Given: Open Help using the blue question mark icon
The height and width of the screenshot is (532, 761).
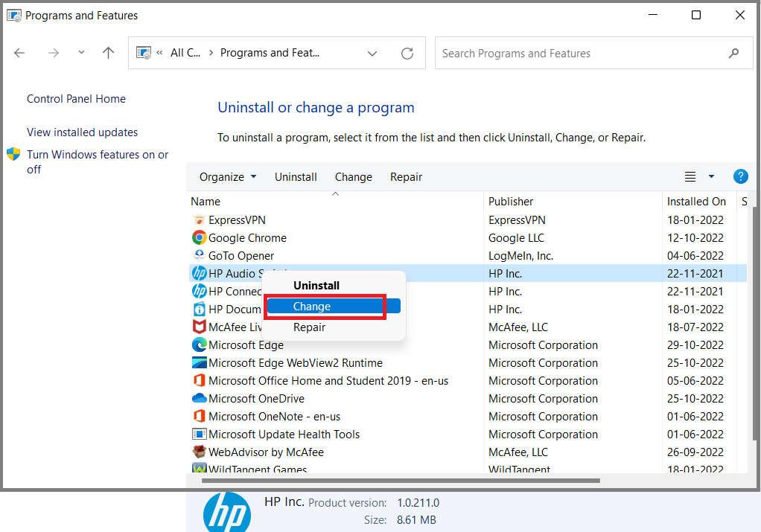Looking at the screenshot, I should pos(740,176).
